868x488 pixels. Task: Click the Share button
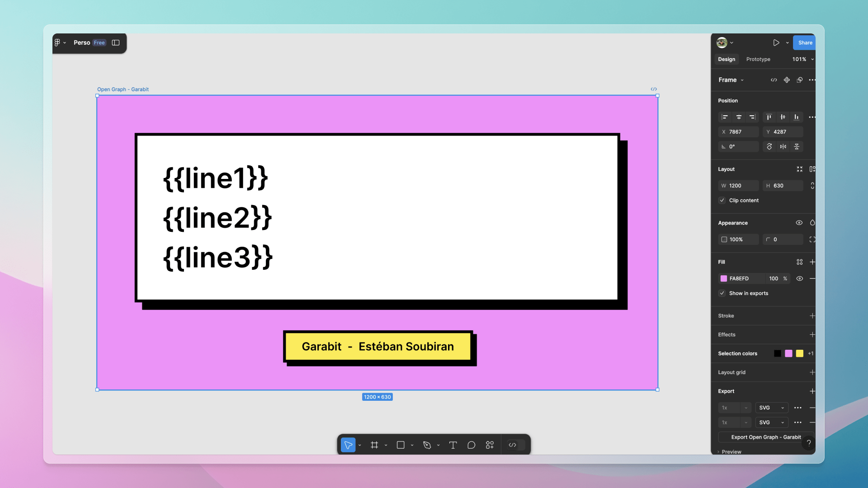tap(805, 42)
